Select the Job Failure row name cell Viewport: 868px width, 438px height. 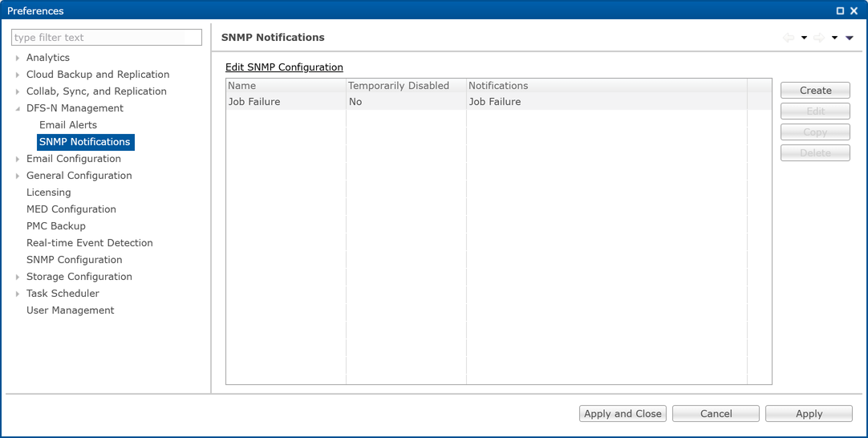[286, 102]
